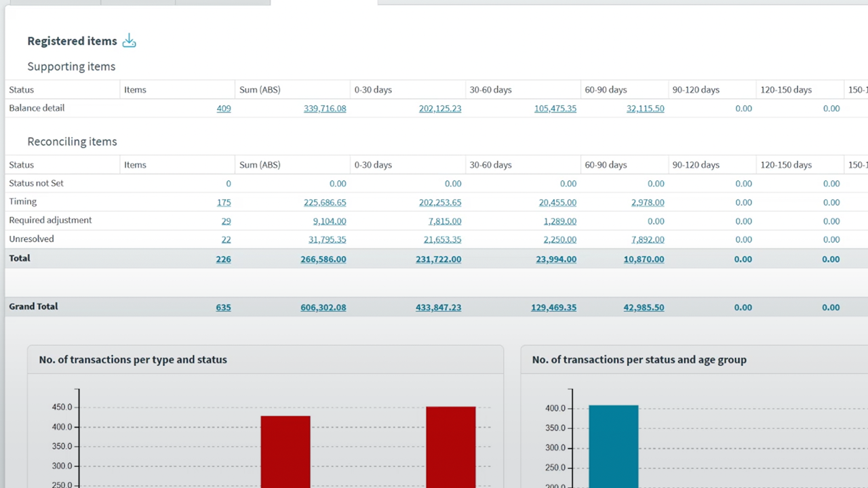Click 'No. of transactions per status and age group' title
This screenshot has width=868, height=488.
639,360
